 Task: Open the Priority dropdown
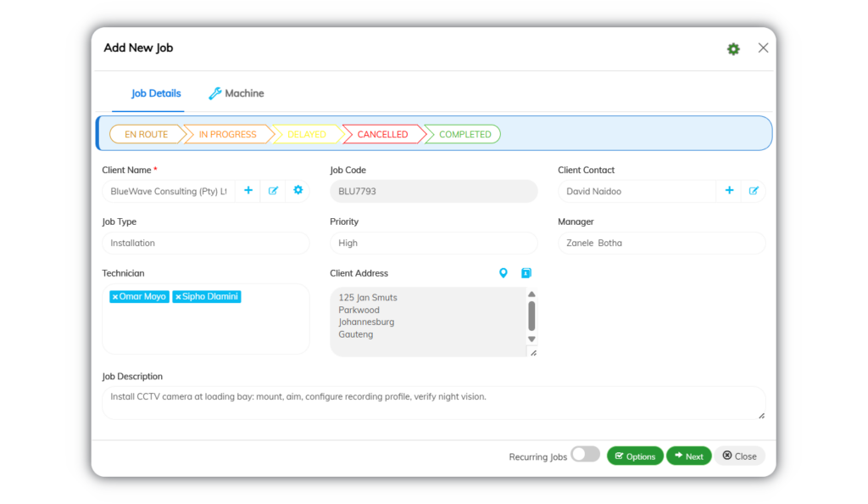(x=433, y=243)
